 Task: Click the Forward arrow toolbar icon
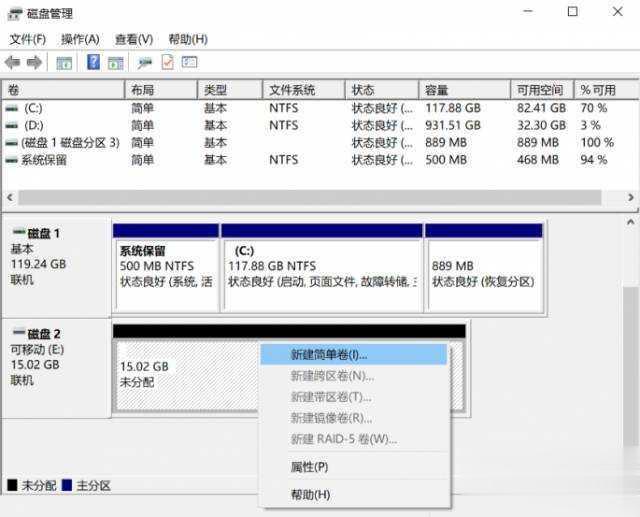click(x=34, y=62)
